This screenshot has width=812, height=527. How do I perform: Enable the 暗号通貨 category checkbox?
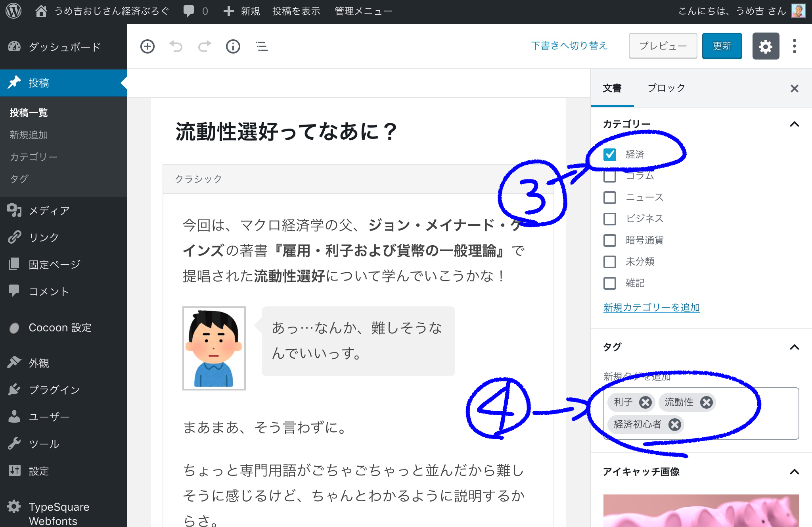pos(610,240)
